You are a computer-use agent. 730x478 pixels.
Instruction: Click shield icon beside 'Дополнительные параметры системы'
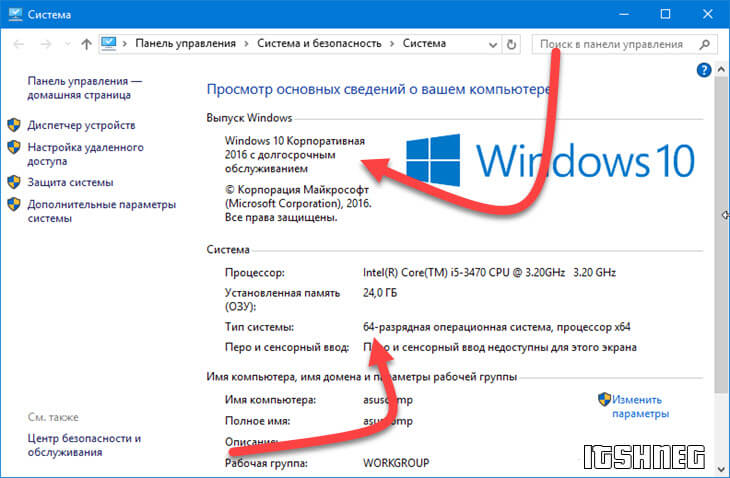[14, 204]
